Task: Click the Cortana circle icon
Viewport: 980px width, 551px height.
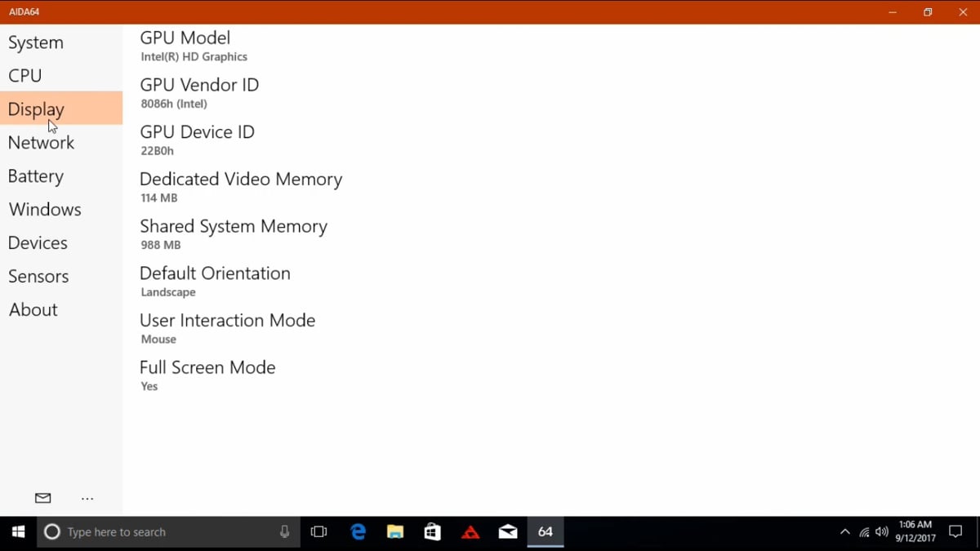Action: (x=52, y=532)
